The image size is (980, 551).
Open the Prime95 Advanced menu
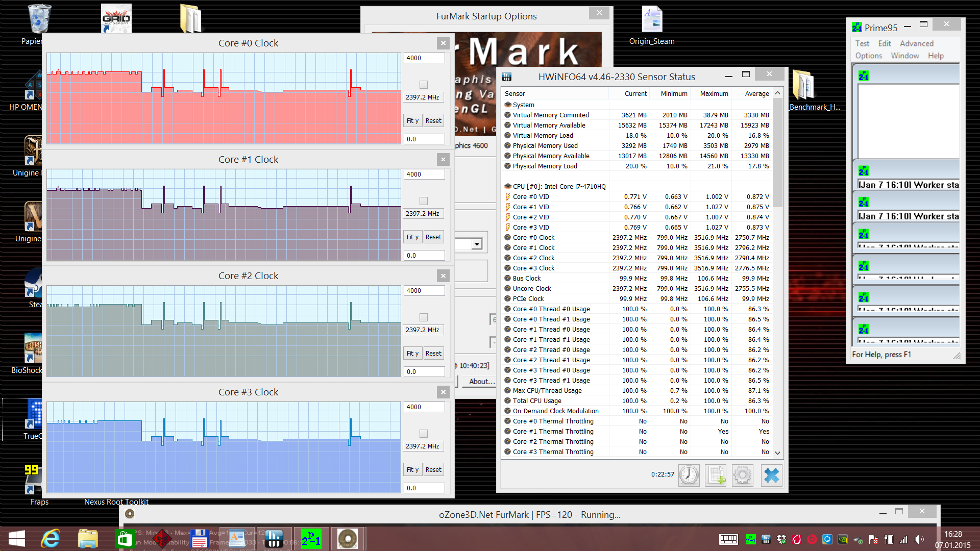(916, 44)
